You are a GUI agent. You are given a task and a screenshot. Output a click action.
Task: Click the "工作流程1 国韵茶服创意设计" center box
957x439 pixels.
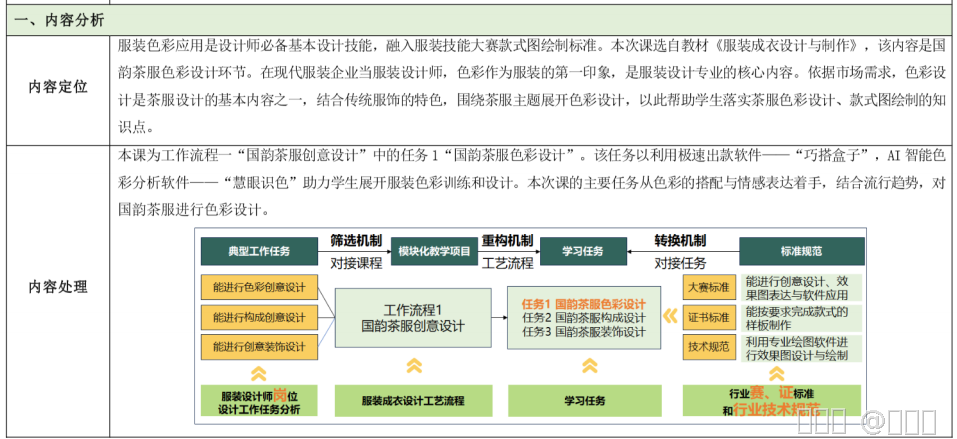click(413, 318)
